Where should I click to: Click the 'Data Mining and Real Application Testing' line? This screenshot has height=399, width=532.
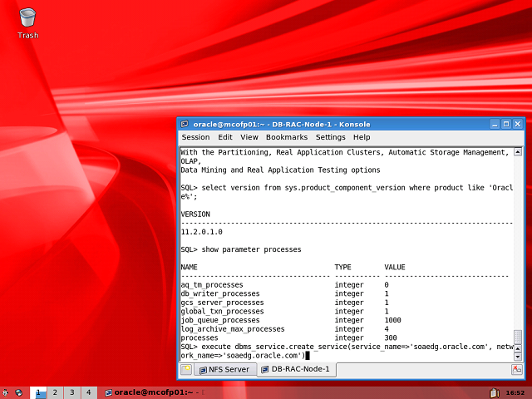click(280, 170)
